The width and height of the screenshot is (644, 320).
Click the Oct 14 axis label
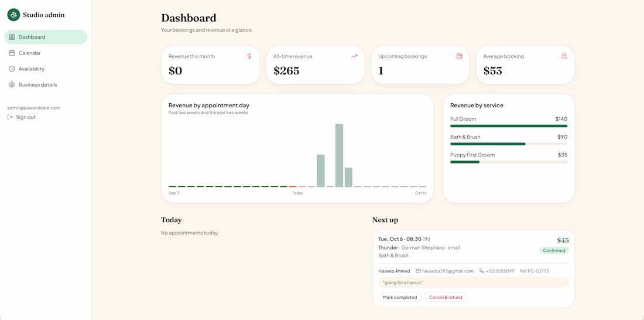421,193
